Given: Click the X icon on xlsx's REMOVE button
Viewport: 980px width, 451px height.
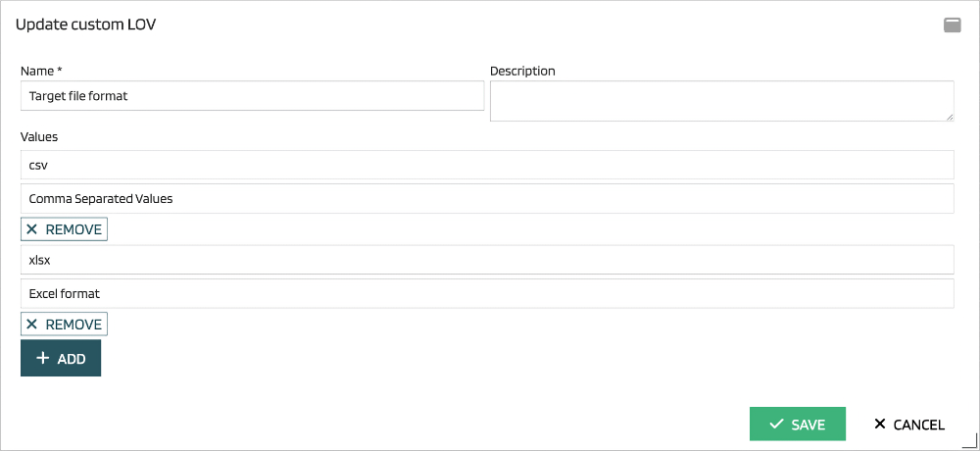Looking at the screenshot, I should pos(32,325).
